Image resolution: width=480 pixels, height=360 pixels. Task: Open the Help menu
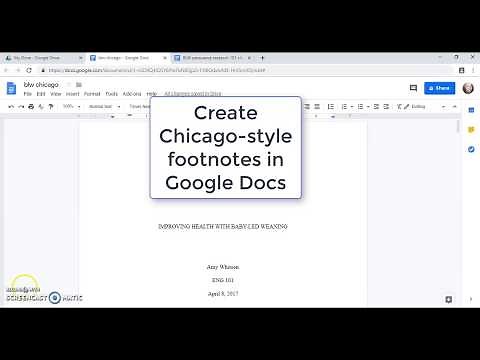click(x=152, y=94)
